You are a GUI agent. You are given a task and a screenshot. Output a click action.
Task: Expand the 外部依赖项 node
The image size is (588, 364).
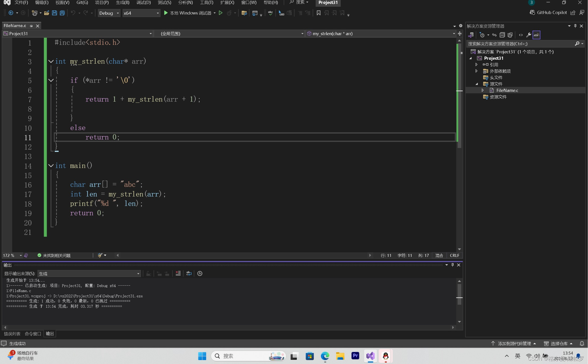click(476, 71)
